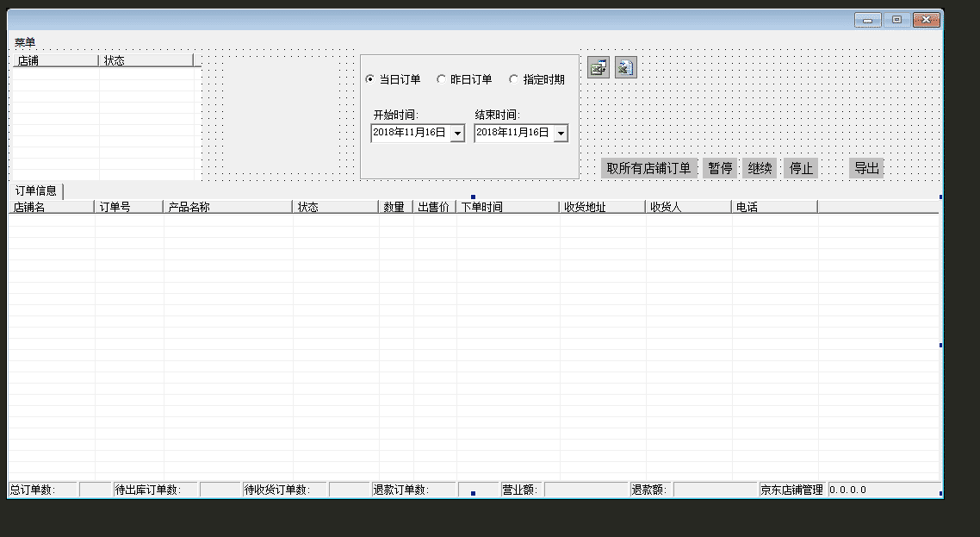Open the 结束时间 date dropdown

(561, 133)
